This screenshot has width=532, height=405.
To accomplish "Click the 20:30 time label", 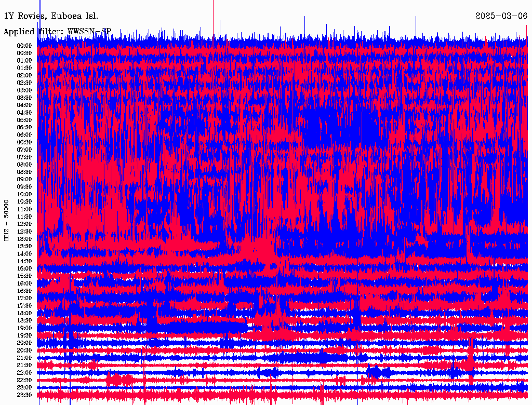I will coord(24,350).
